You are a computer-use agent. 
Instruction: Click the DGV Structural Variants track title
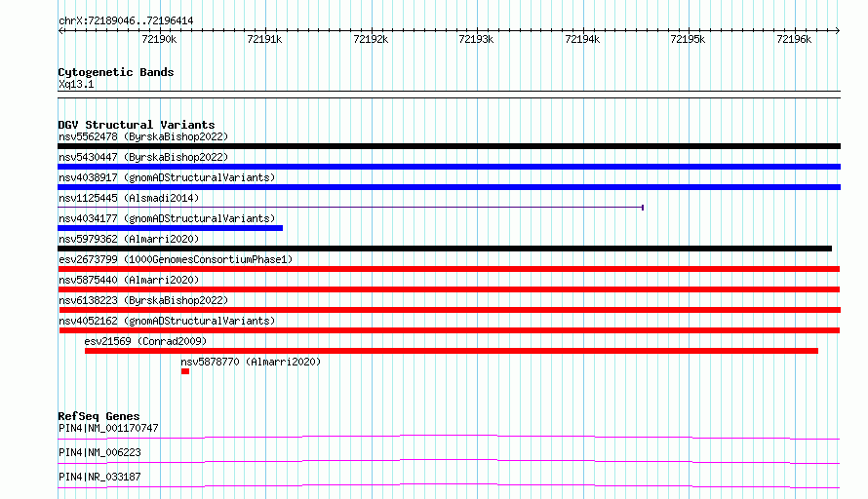click(137, 125)
